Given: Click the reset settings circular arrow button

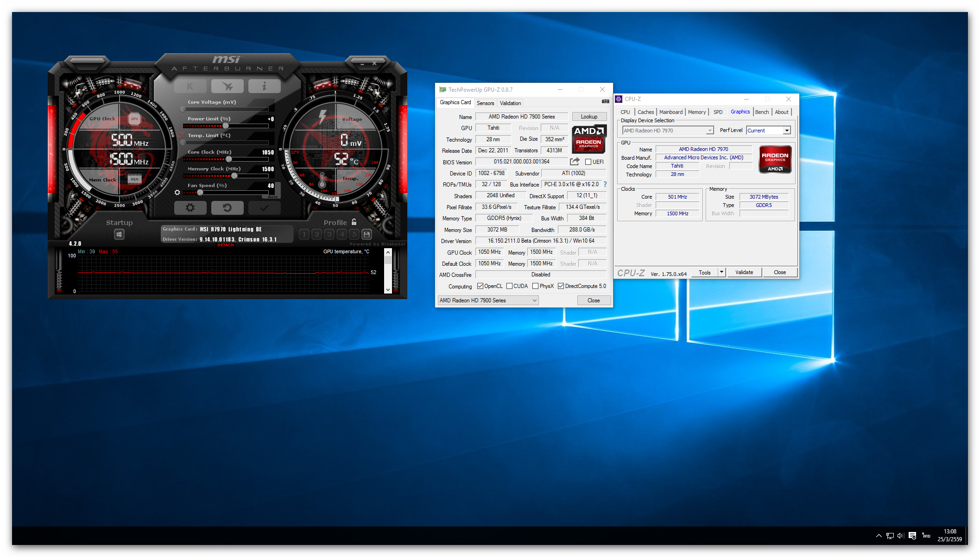Looking at the screenshot, I should click(x=227, y=208).
